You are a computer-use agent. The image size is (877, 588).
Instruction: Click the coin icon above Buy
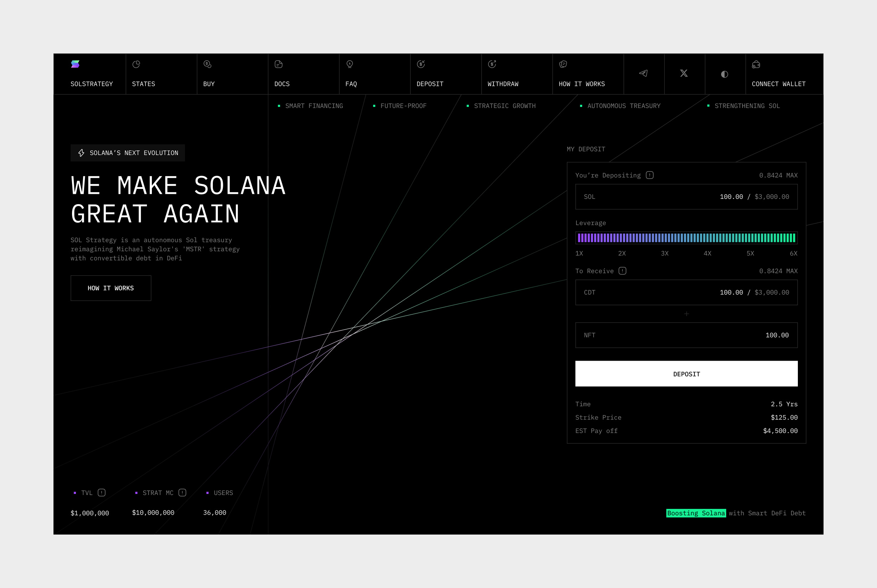(207, 64)
